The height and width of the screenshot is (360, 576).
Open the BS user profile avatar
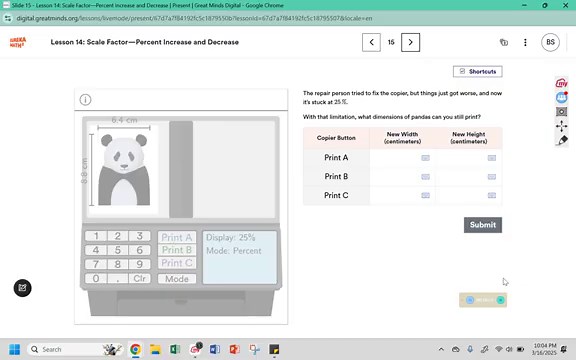pos(550,42)
